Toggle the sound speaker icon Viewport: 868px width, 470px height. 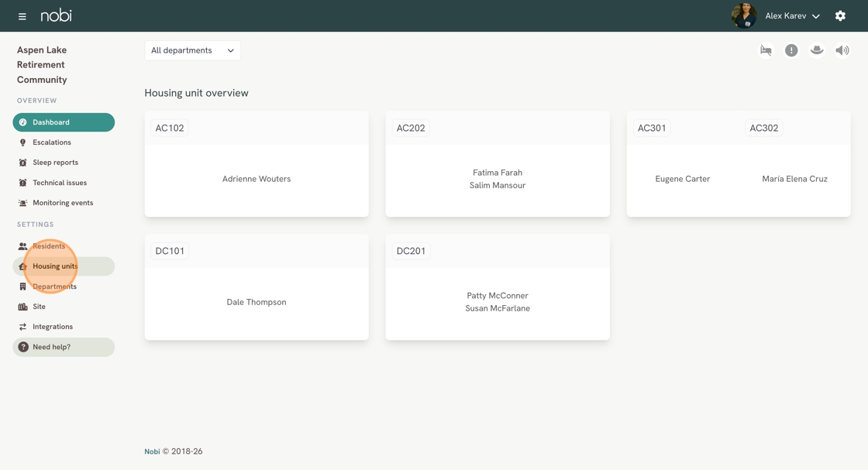842,50
